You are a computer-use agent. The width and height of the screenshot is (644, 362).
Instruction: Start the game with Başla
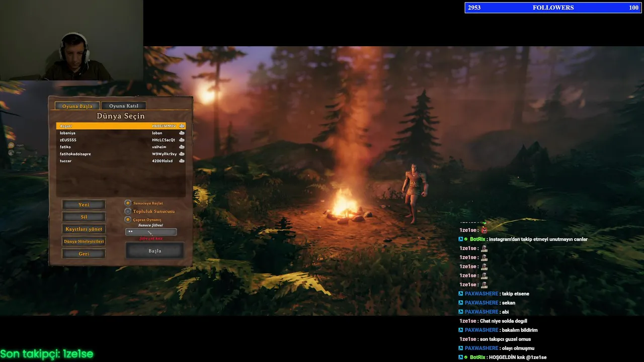(154, 250)
